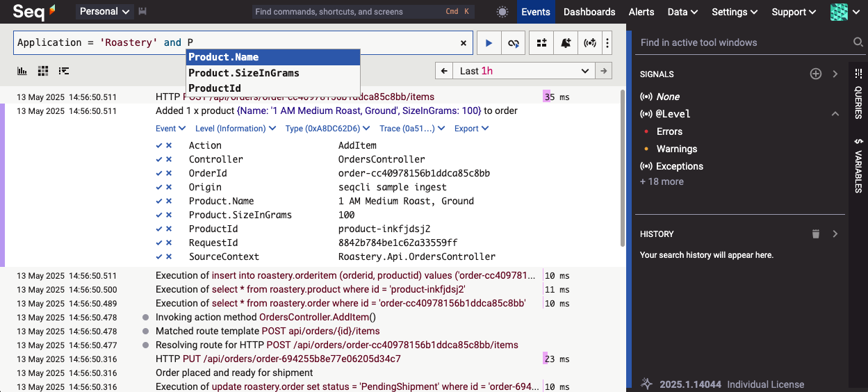This screenshot has height=392, width=868.
Task: Open the three-dot more options menu
Action: pos(607,43)
